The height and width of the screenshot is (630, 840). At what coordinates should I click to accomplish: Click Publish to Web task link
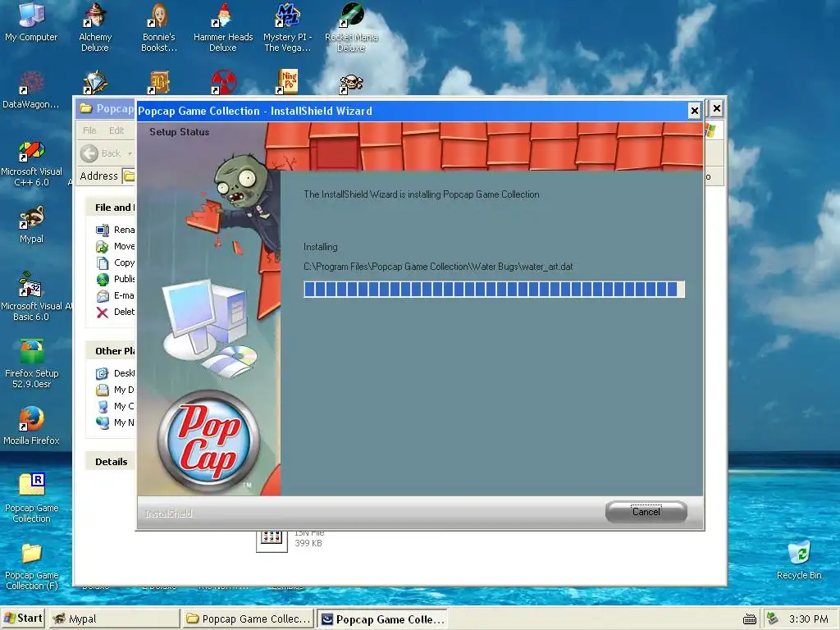click(115, 279)
